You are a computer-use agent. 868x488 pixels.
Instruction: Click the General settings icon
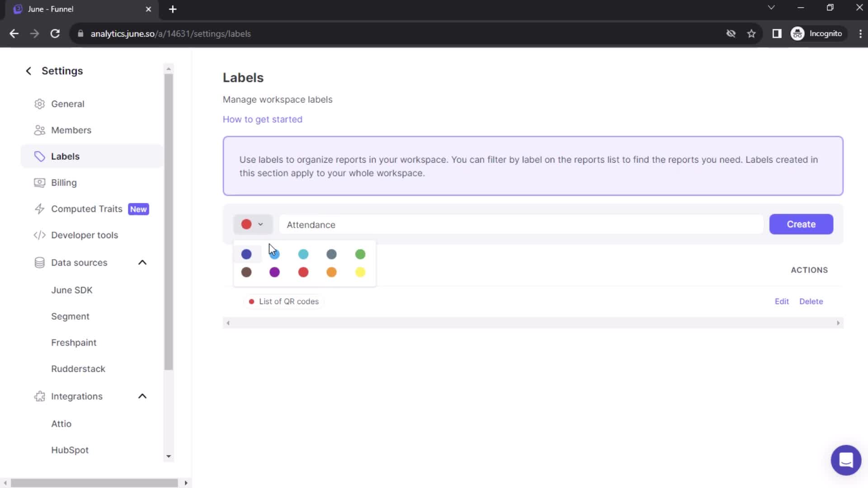[39, 103]
